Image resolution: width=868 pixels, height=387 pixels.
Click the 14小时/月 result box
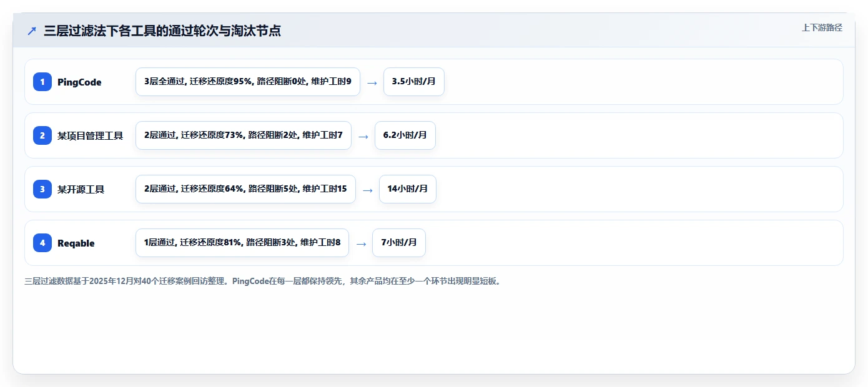(408, 189)
